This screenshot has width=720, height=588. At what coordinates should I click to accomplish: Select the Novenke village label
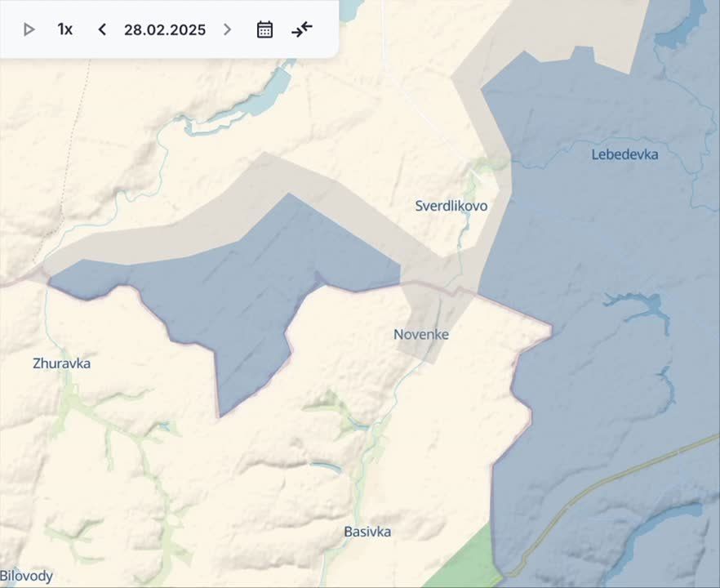[x=420, y=334]
